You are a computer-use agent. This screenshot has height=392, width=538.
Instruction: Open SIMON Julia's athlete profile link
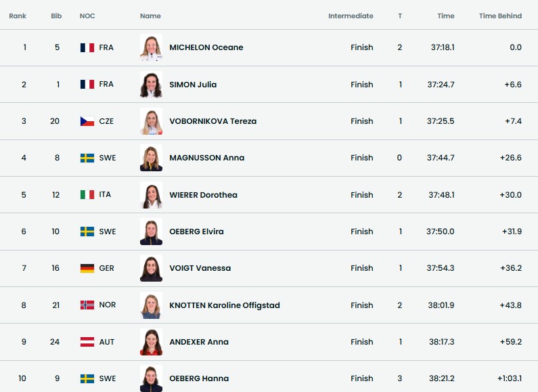[x=193, y=85]
